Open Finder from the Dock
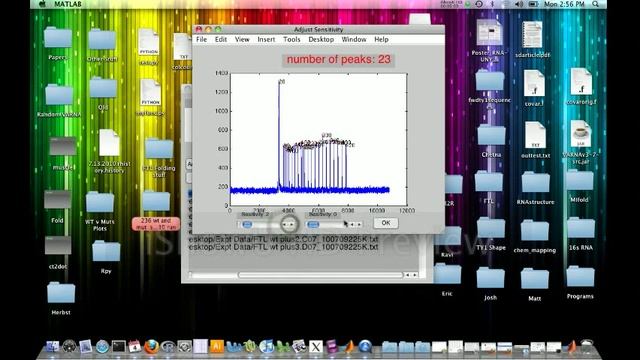This screenshot has width=640, height=360. [53, 347]
